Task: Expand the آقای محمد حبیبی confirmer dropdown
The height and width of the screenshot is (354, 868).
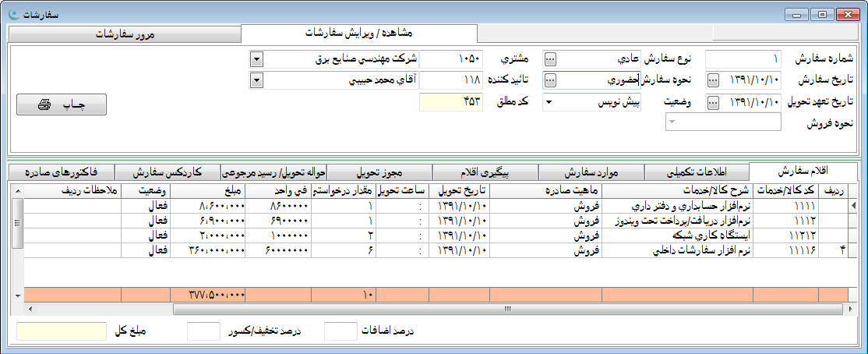Action: pos(257,80)
